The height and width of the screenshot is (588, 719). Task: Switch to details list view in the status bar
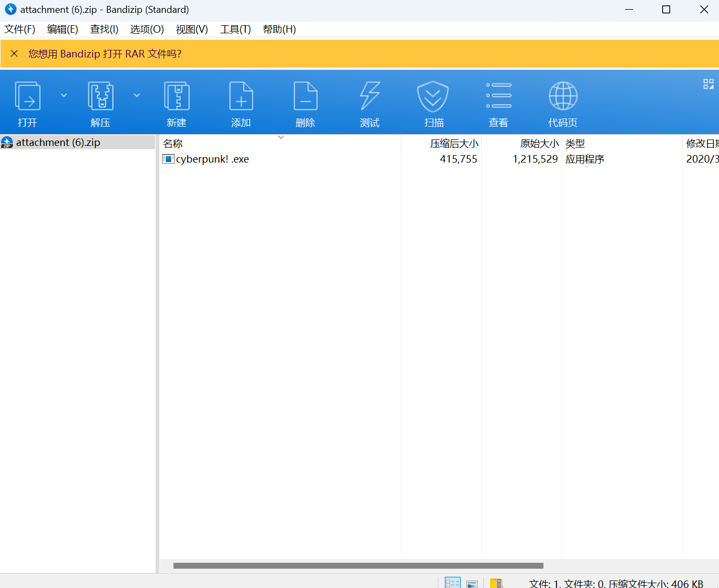tap(453, 583)
